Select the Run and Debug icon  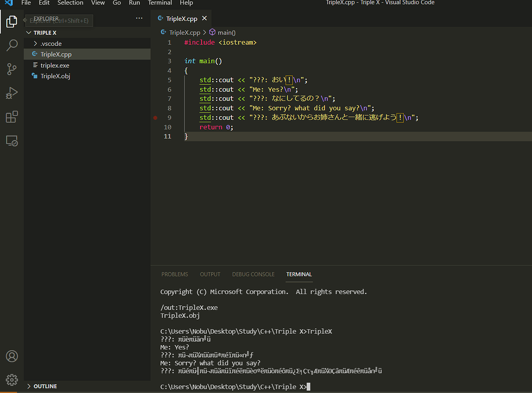click(11, 93)
